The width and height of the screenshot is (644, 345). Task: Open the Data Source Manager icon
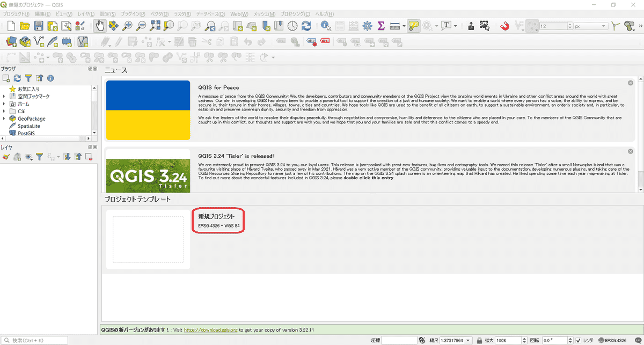11,41
